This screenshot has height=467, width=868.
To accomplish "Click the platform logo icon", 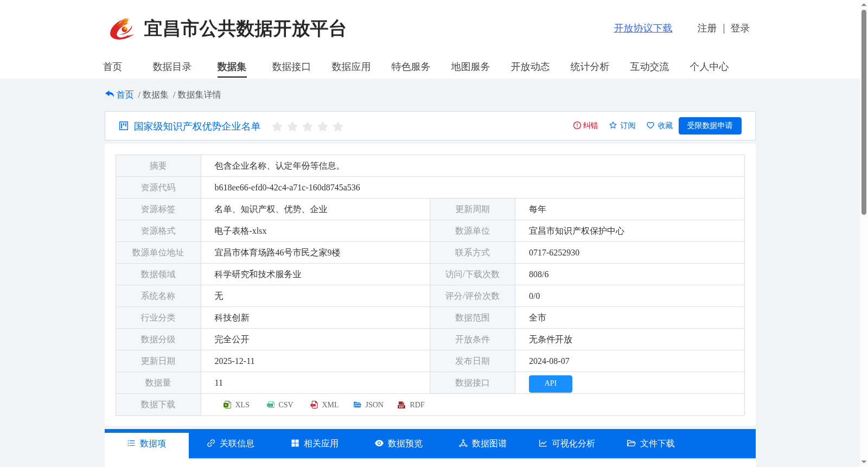I will pos(122,29).
